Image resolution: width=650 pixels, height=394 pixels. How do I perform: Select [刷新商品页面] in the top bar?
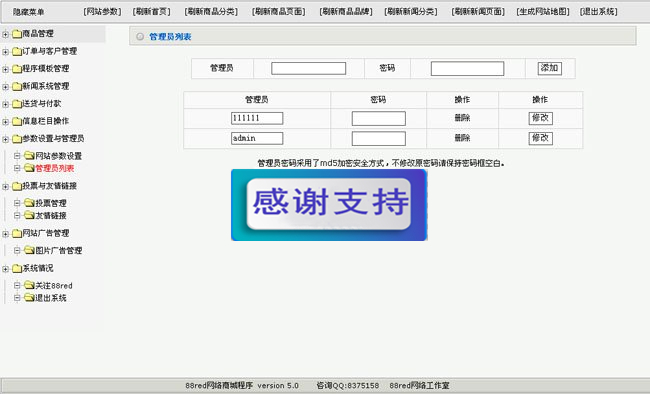(x=279, y=12)
